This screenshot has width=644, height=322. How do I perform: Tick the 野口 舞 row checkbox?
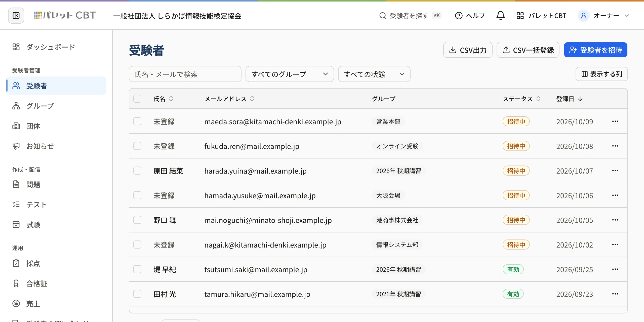click(x=137, y=220)
